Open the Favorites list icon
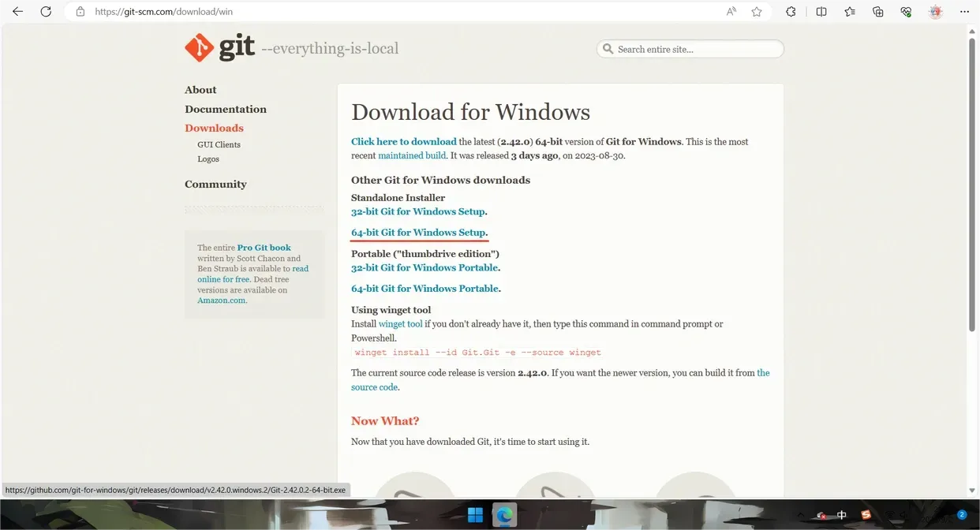 pos(850,12)
